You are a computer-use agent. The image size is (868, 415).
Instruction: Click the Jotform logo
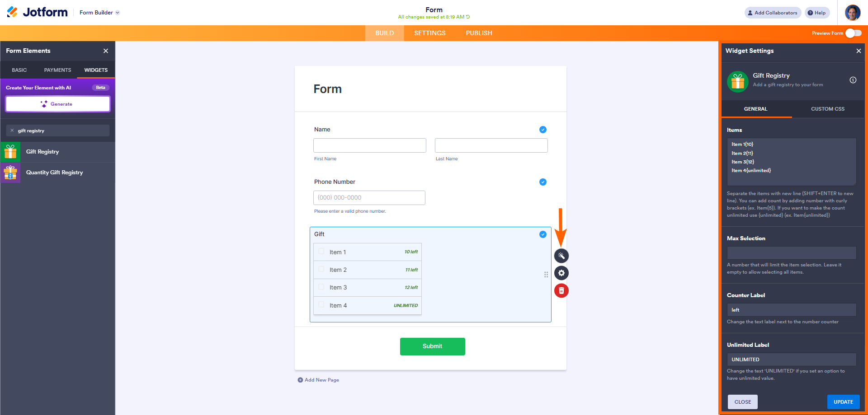coord(38,12)
